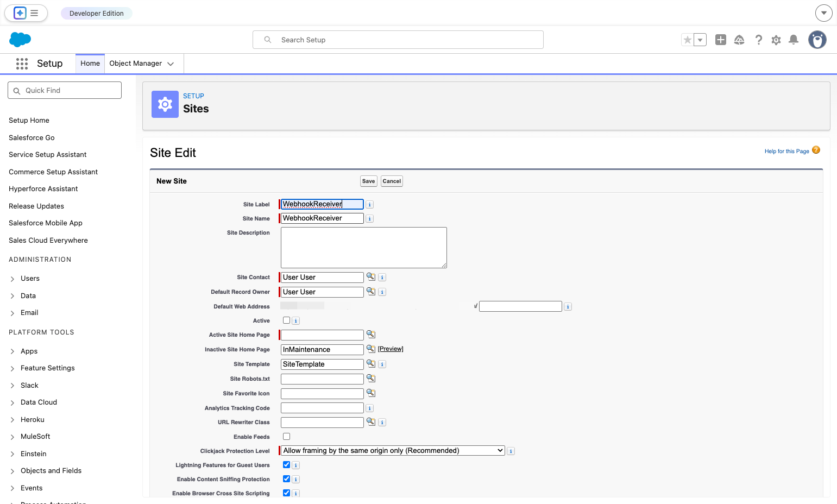The width and height of the screenshot is (837, 504).
Task: Click into the Site Description text area
Action: click(x=364, y=248)
